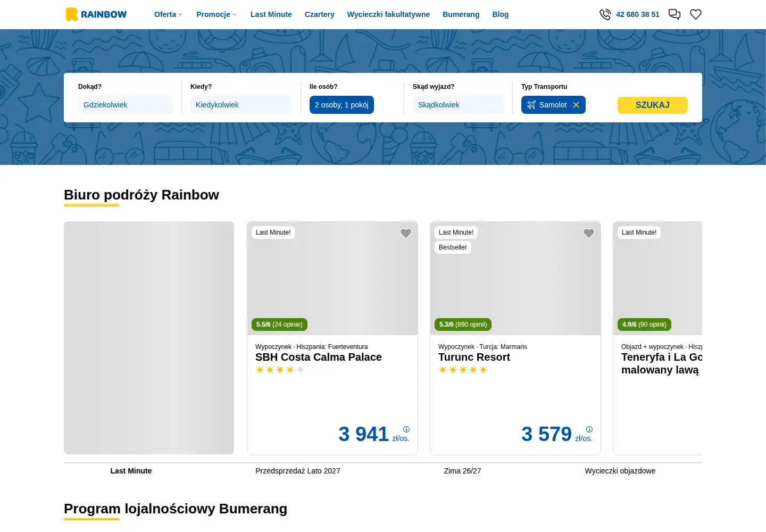Open the chat messages icon
Image resolution: width=766 pixels, height=532 pixels.
675,14
